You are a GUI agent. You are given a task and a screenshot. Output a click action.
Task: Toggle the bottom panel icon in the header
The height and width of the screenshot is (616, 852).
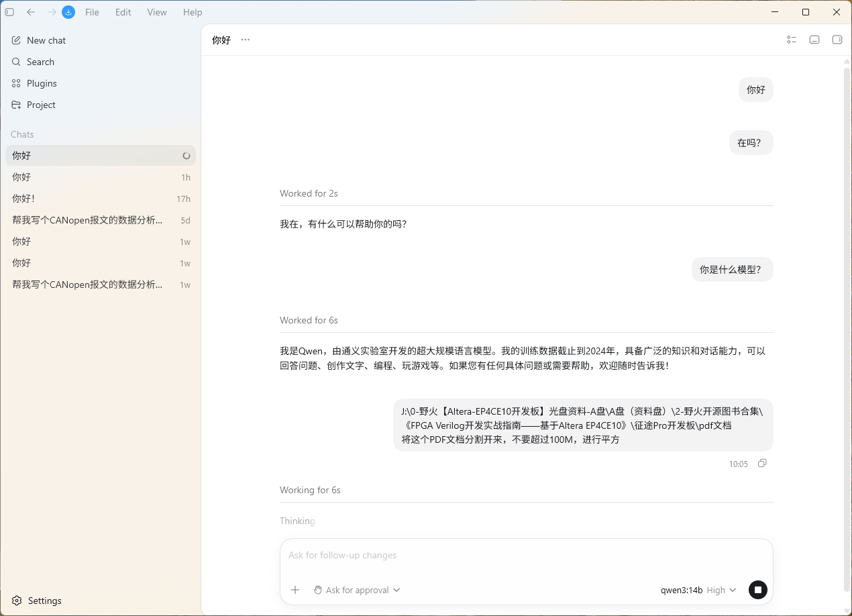click(814, 40)
